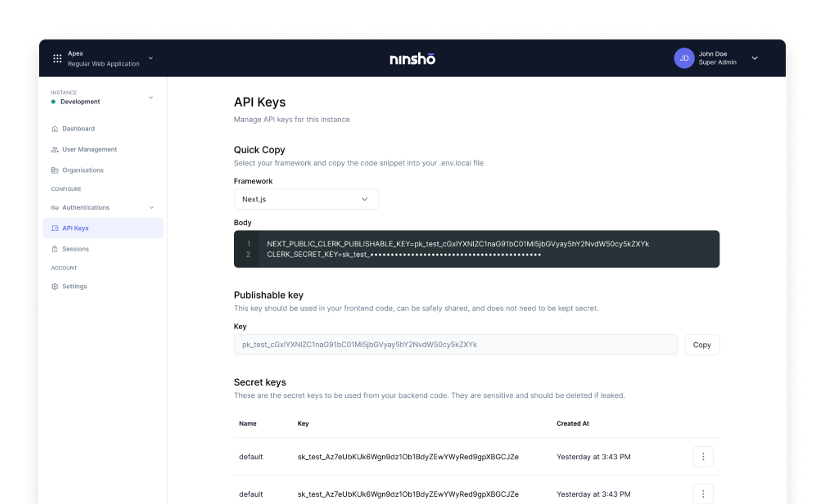825x504 pixels.
Task: Click the ninshō logo
Action: [412, 59]
